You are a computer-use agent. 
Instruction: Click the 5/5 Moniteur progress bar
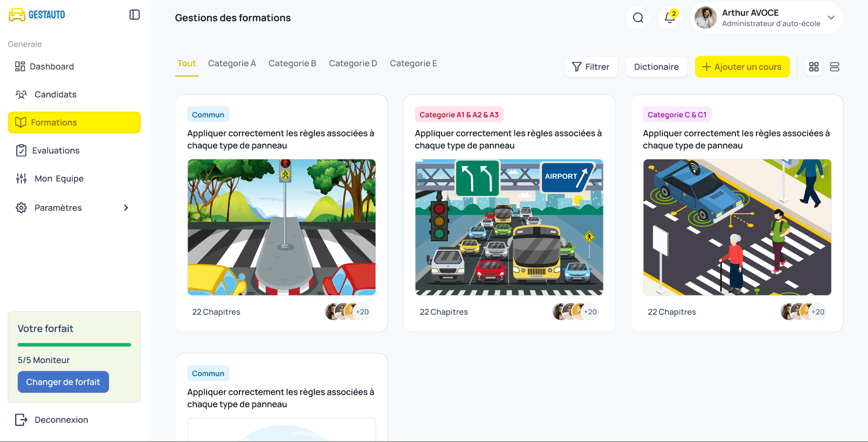pyautogui.click(x=74, y=345)
